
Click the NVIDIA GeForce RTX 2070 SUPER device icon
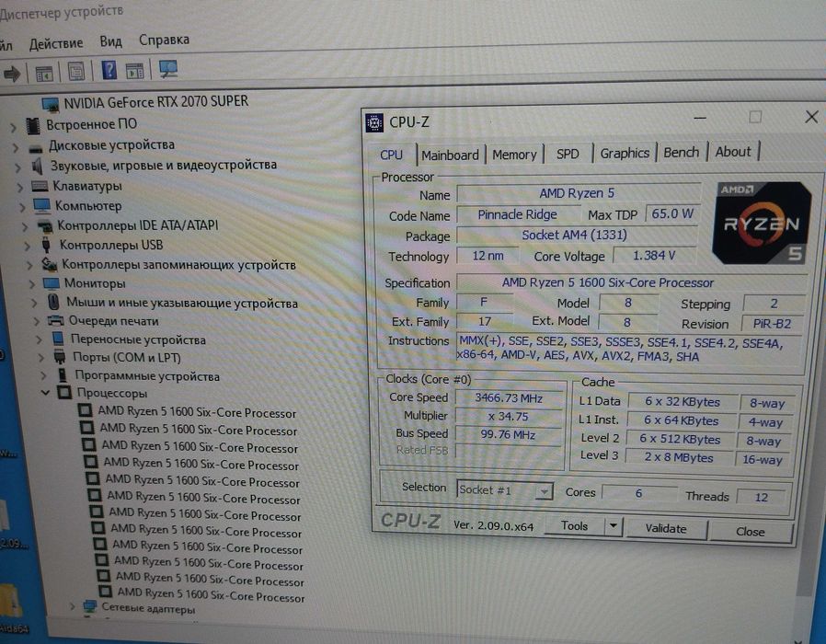coord(51,104)
